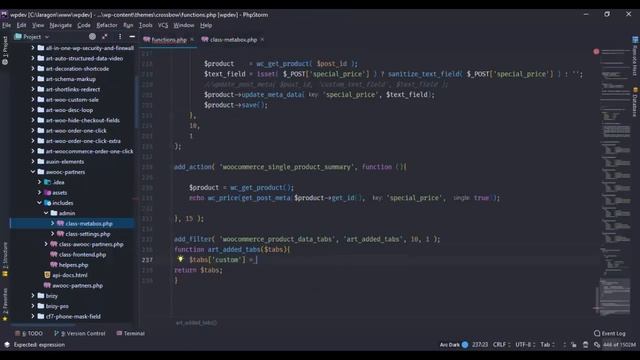Open the Favorites tool window
This screenshot has width=640, height=360.
tap(5, 304)
